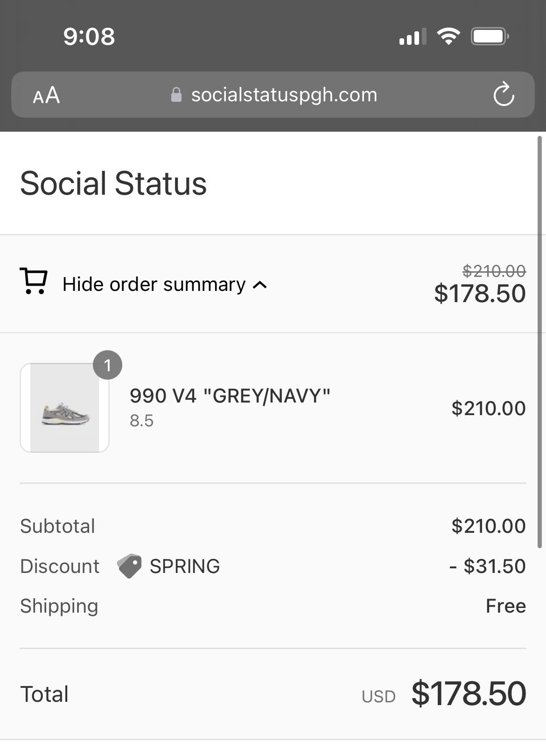Open the Social Status store homepage link

click(x=113, y=184)
